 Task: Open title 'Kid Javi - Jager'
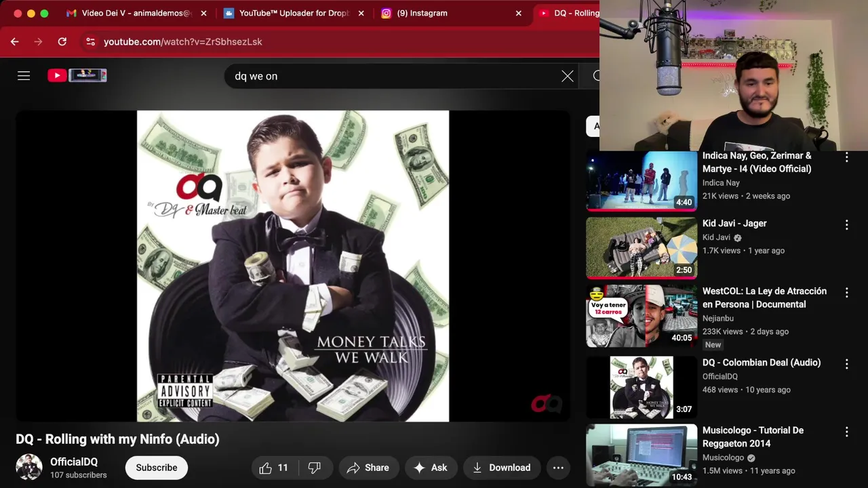(734, 223)
